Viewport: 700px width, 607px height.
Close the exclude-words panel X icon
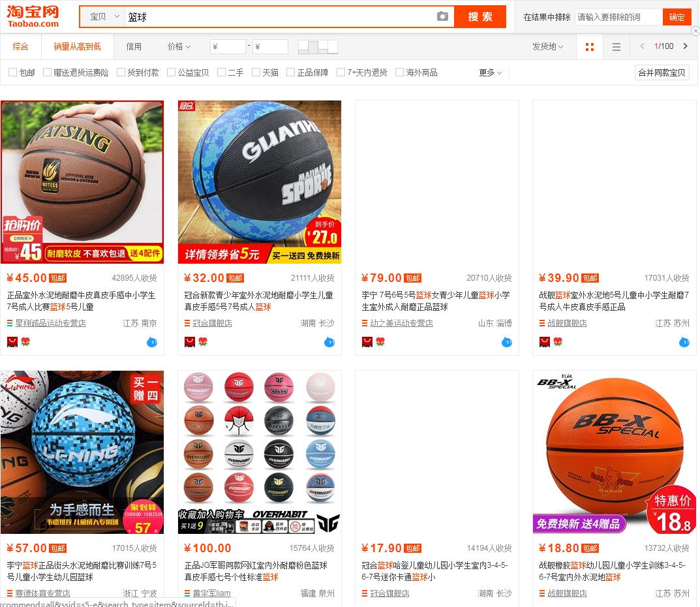tap(695, 31)
